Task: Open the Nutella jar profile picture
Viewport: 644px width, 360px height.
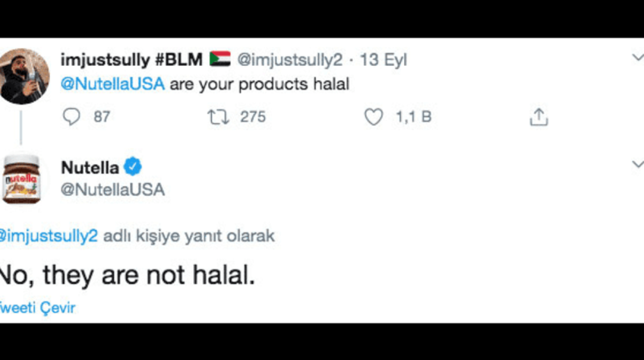Action: [x=21, y=179]
